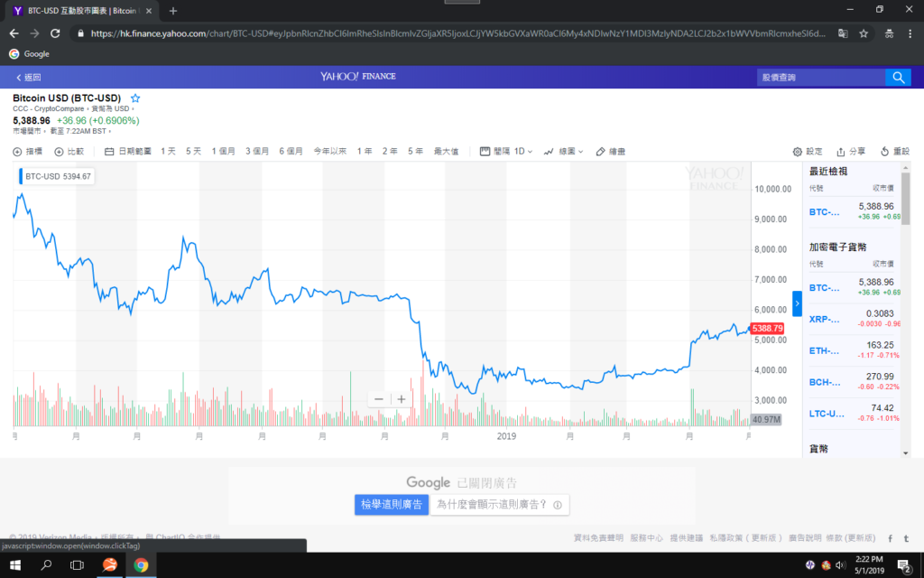Select the 1 year (1 年) range

tap(365, 152)
